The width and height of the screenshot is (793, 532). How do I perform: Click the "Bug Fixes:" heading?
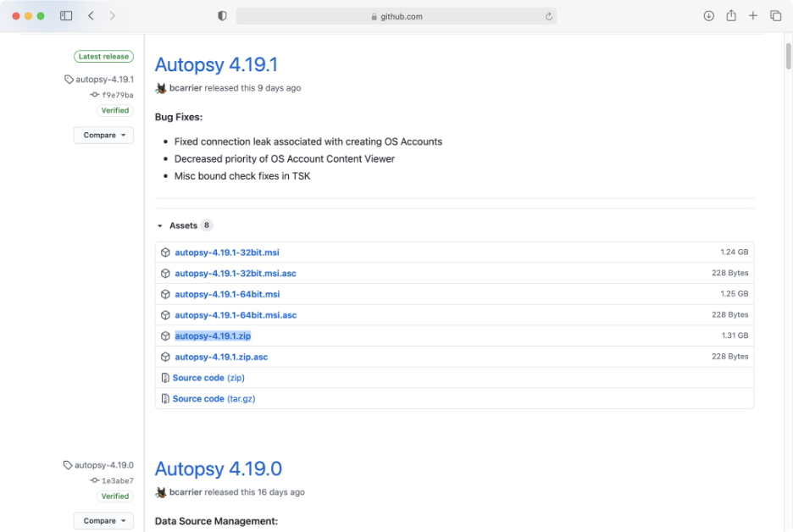pyautogui.click(x=179, y=117)
